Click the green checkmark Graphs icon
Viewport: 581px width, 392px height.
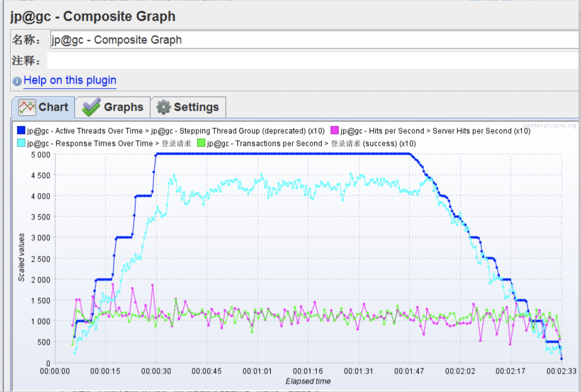tap(91, 107)
